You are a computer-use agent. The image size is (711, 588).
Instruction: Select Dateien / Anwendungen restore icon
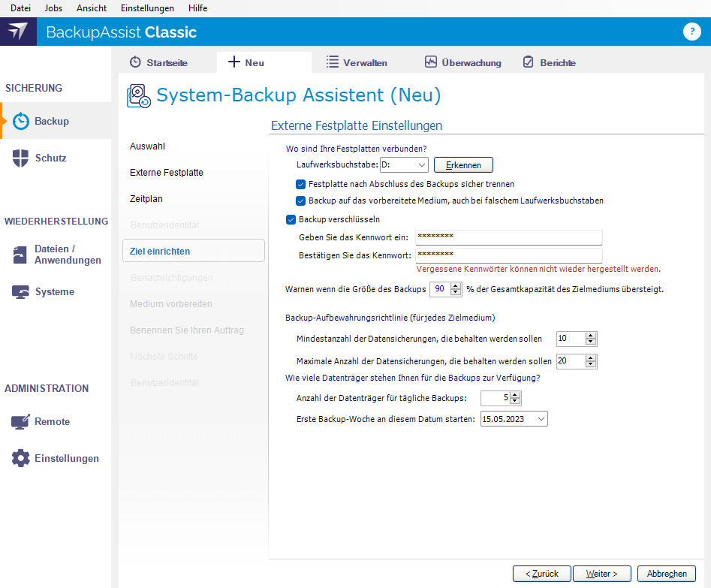coord(21,255)
